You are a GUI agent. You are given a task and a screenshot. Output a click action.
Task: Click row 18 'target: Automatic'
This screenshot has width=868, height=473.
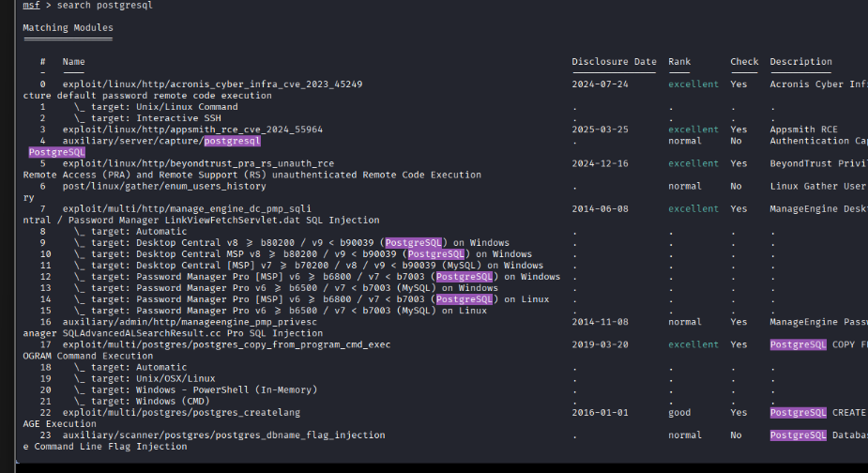pyautogui.click(x=130, y=367)
